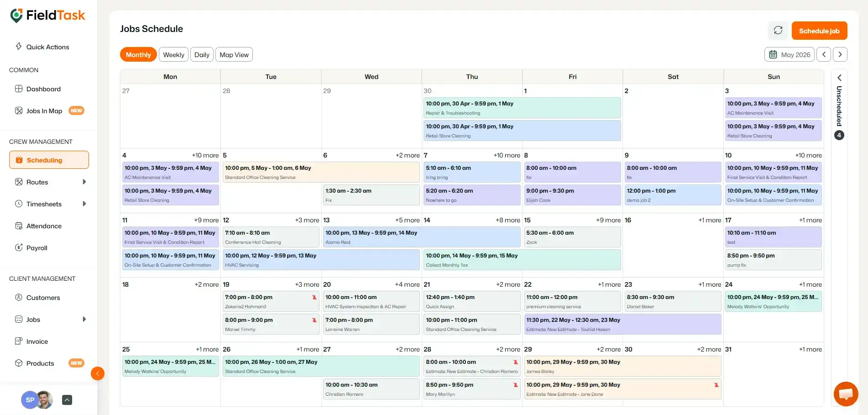
Task: Open Quick Assign job on May 21
Action: point(472,301)
